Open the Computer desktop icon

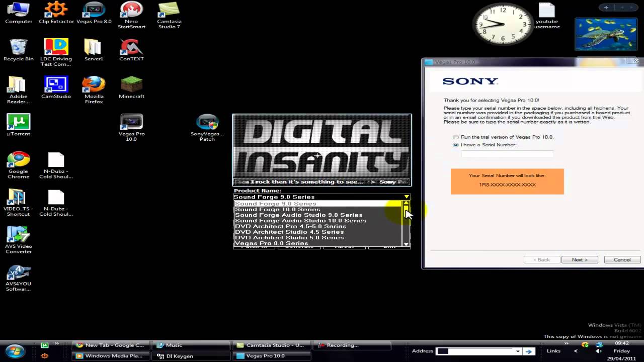tap(19, 14)
